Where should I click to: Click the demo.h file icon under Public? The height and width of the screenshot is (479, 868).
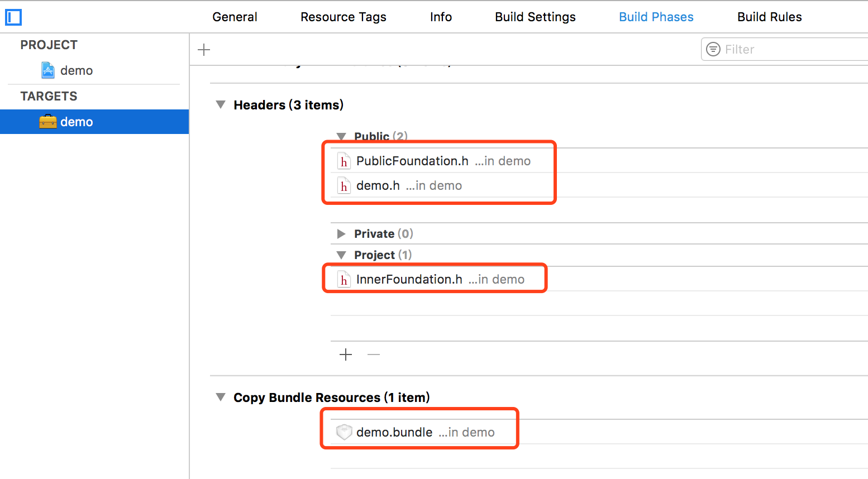point(344,185)
